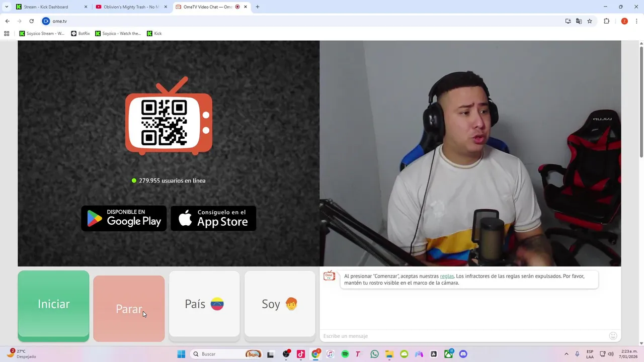Show hidden system tray icons

point(566,354)
